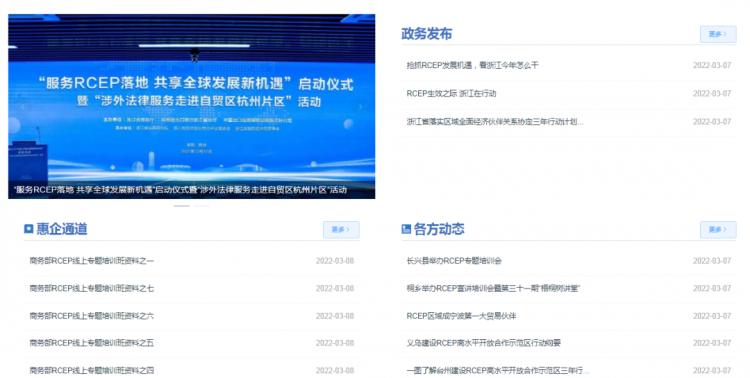
Task: Click date 2022-03-07 beside RCEP生效之际
Action: point(712,93)
